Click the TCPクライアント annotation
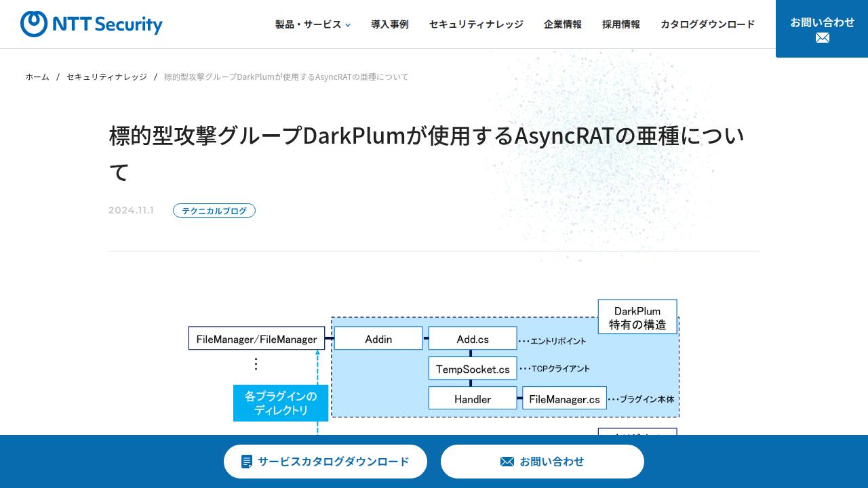Image resolution: width=868 pixels, height=488 pixels. point(555,369)
